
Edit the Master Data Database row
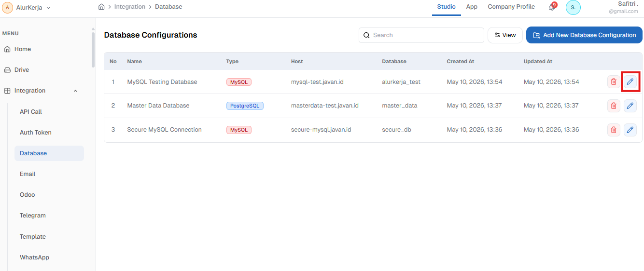click(x=630, y=106)
